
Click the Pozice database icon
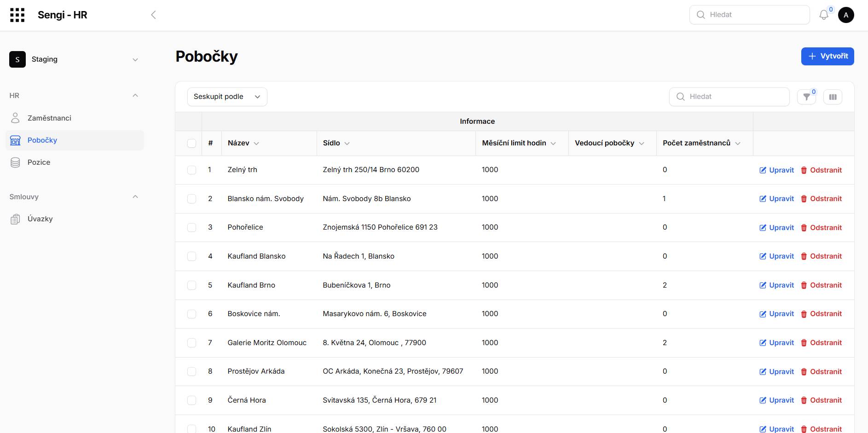click(15, 162)
